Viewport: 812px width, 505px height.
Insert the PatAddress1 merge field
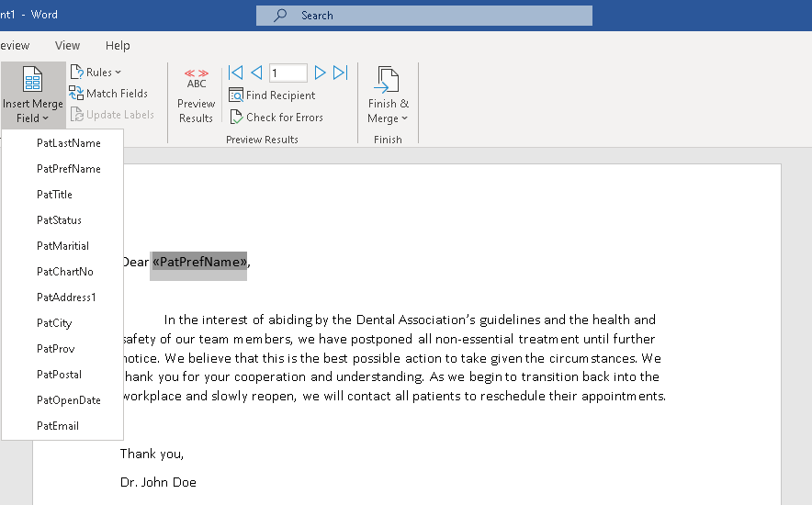pos(66,297)
